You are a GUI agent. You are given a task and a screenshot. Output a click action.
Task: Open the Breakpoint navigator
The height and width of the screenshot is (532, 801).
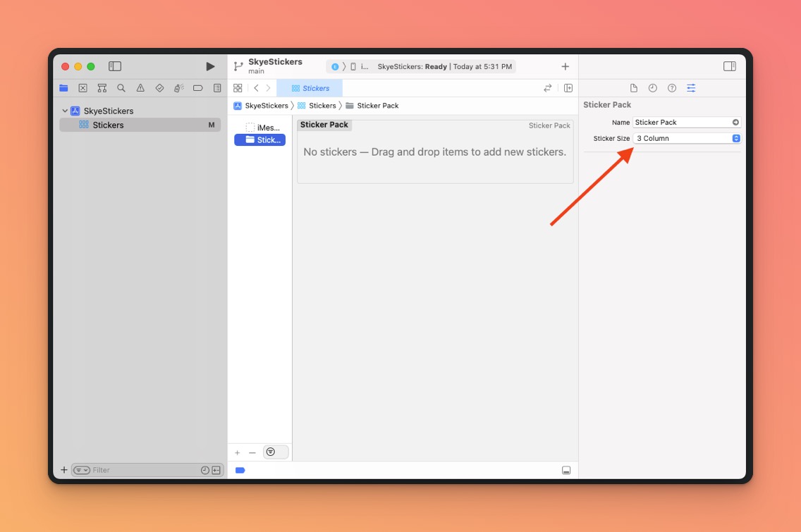[x=198, y=88]
